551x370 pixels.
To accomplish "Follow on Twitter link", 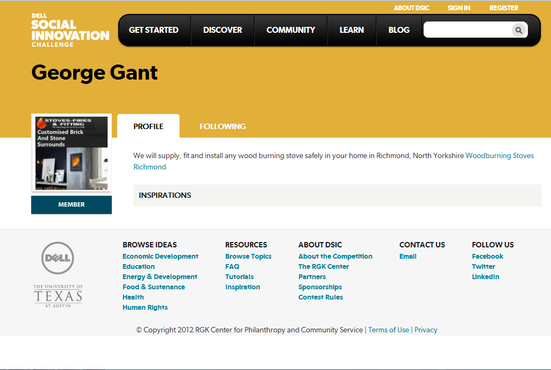I will 484,266.
